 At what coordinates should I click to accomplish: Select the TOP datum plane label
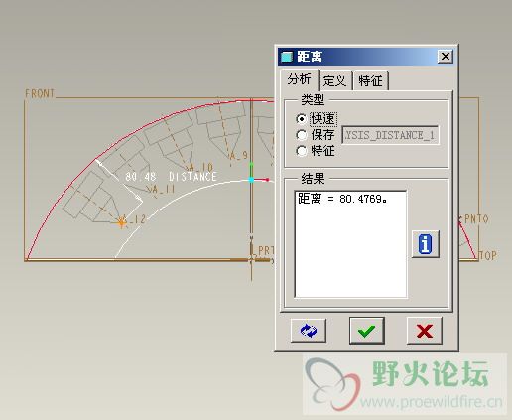point(488,255)
